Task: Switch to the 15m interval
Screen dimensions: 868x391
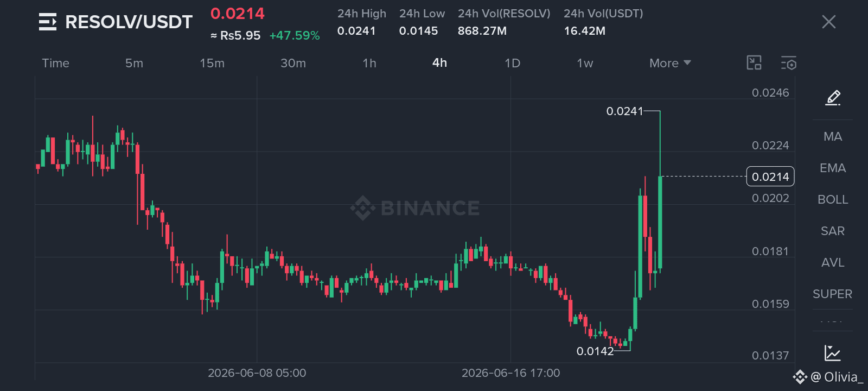Action: point(212,63)
